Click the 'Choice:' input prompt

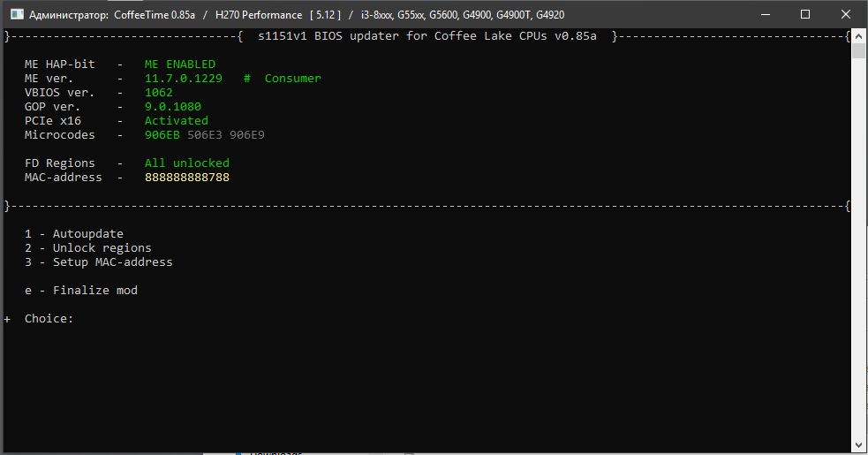49,319
